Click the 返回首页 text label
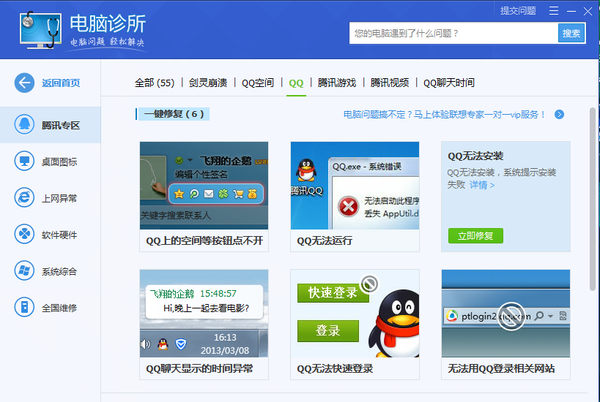The width and height of the screenshot is (600, 402). pyautogui.click(x=61, y=83)
